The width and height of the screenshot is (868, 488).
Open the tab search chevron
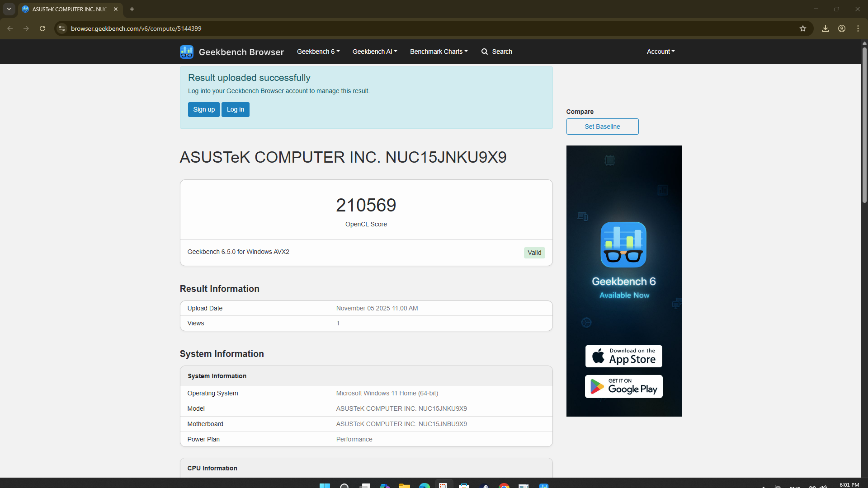tap(9, 9)
